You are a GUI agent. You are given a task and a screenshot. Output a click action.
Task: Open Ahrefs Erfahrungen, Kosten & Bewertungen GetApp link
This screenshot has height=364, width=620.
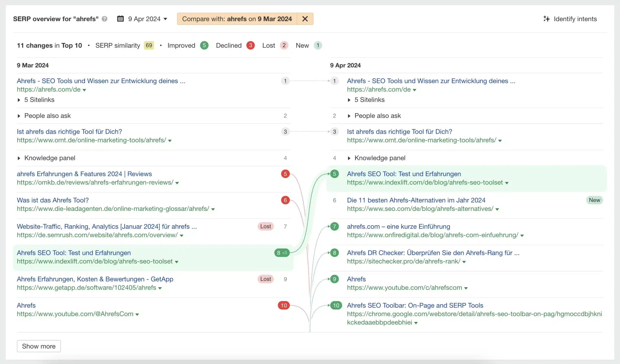tap(95, 279)
